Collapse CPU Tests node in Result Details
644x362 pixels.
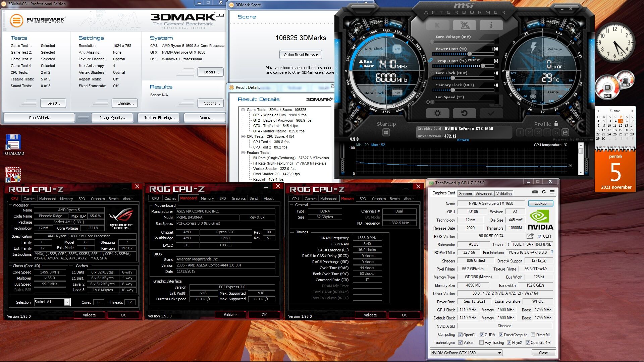[243, 136]
